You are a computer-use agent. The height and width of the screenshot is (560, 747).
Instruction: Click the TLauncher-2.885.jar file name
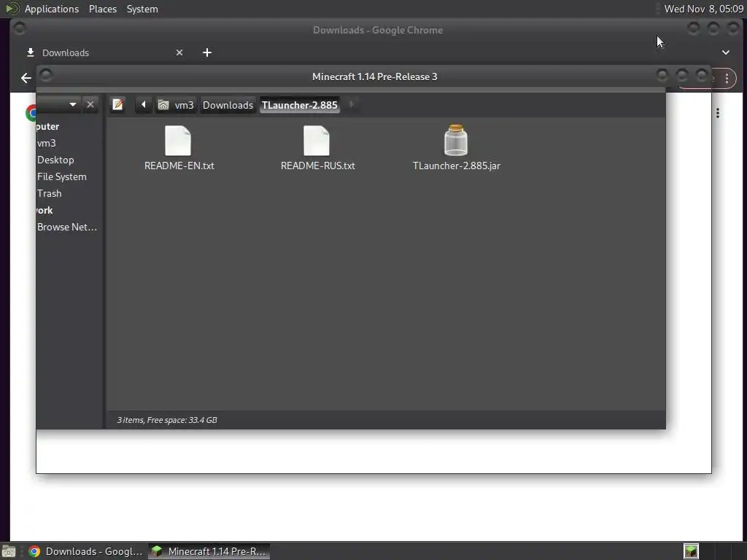pos(457,166)
